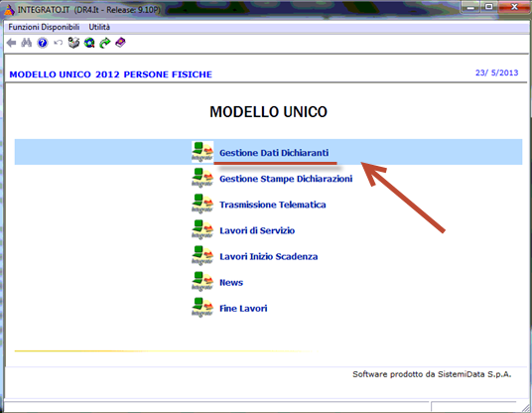This screenshot has width=532, height=413.
Task: Open the Funzioni Disponibili menu
Action: coord(44,27)
